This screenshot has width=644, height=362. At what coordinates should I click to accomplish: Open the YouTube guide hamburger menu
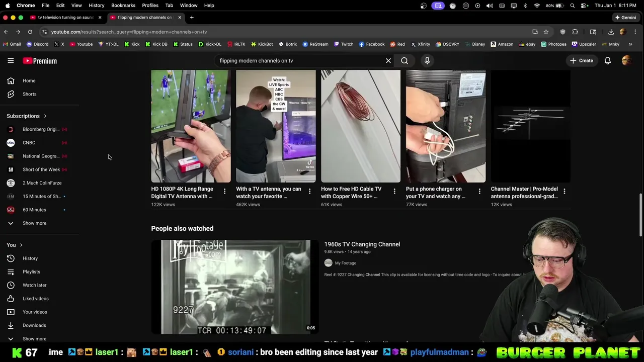click(11, 61)
